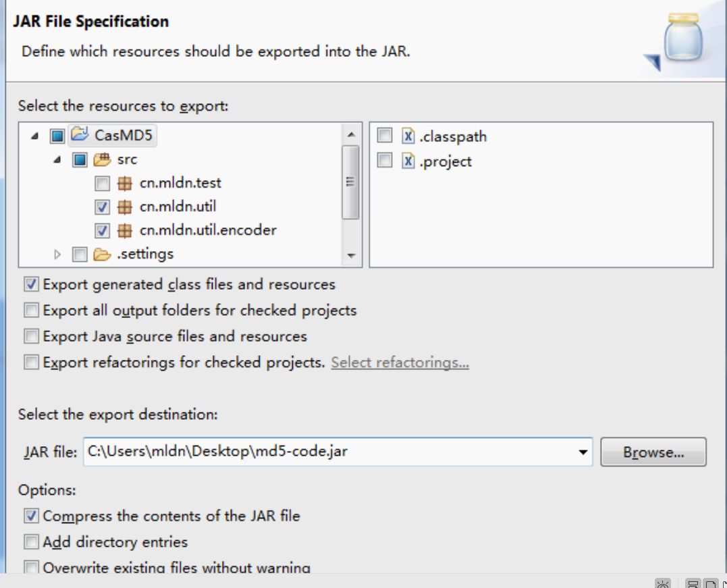Toggle Compress the contents of the JAR file
This screenshot has height=588, width=727.
31,516
